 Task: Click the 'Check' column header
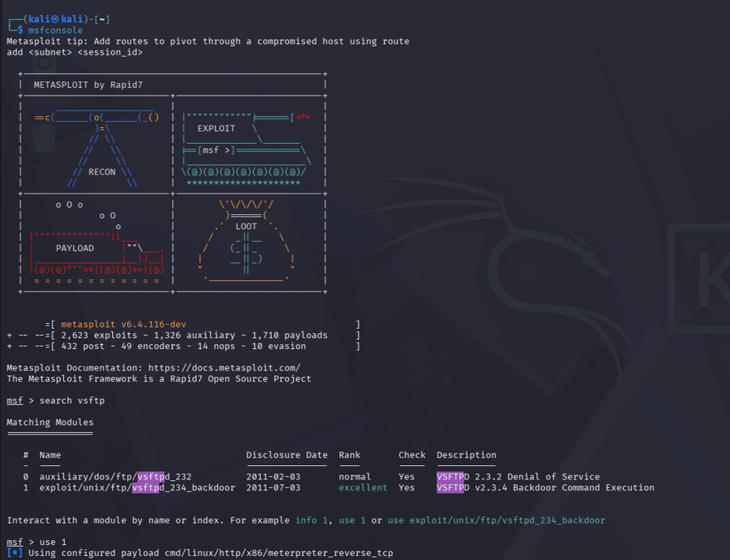412,455
